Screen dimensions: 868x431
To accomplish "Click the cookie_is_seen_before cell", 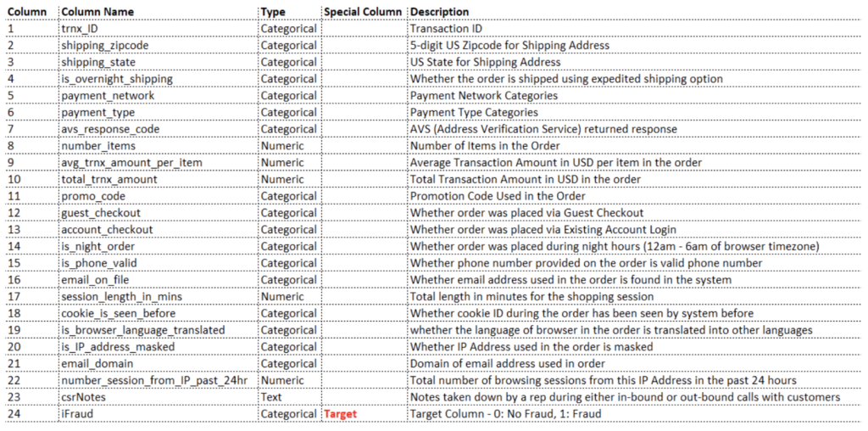I will click(159, 314).
